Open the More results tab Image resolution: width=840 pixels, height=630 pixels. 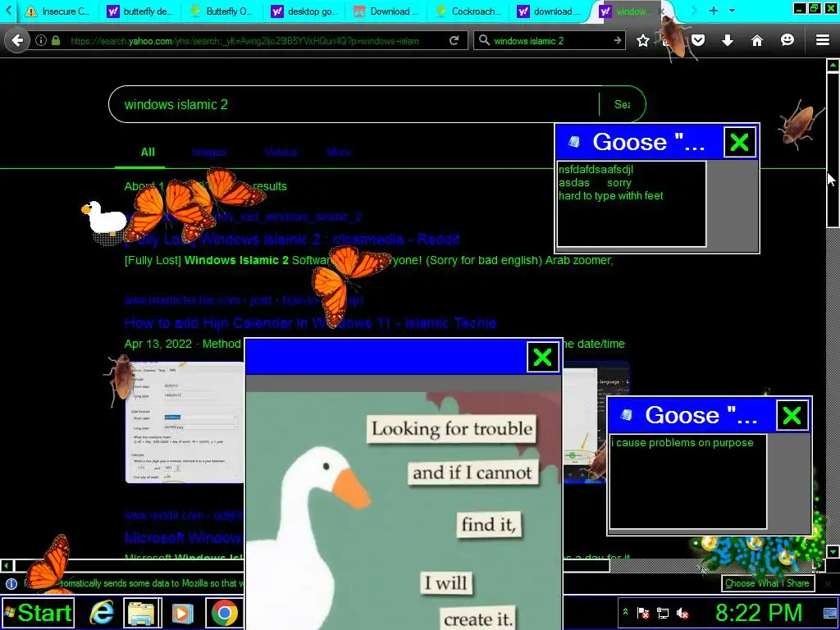[339, 152]
